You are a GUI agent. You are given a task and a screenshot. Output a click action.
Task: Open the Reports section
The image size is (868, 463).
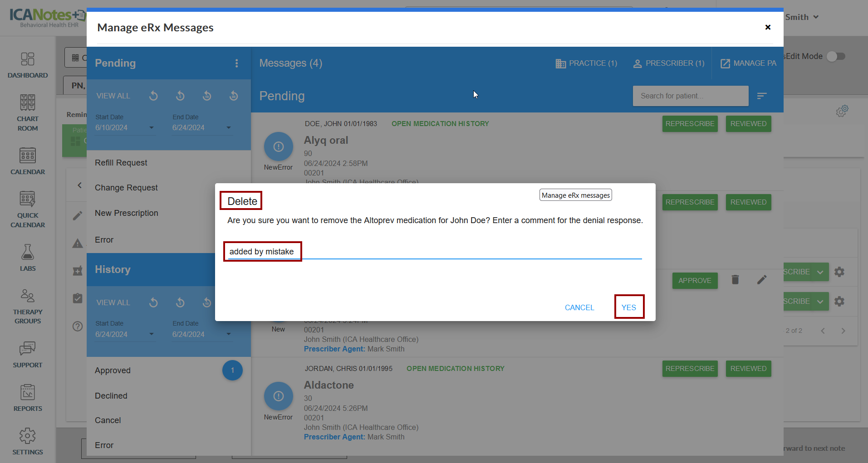tap(28, 398)
